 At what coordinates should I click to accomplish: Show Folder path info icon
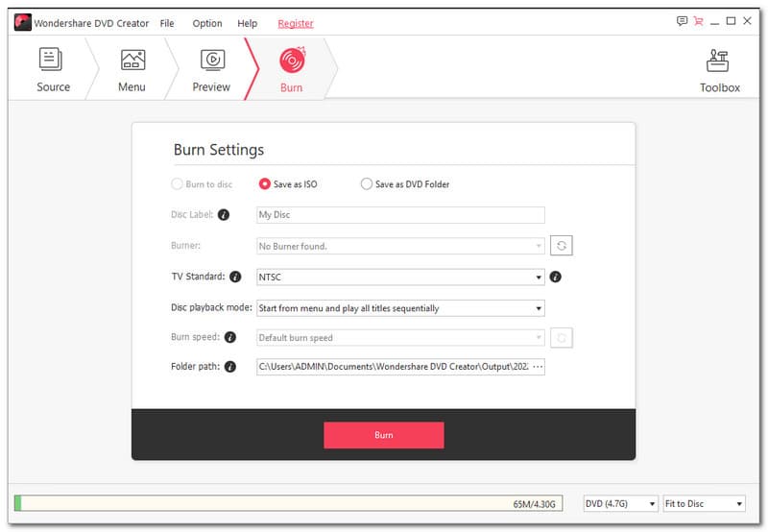point(229,367)
